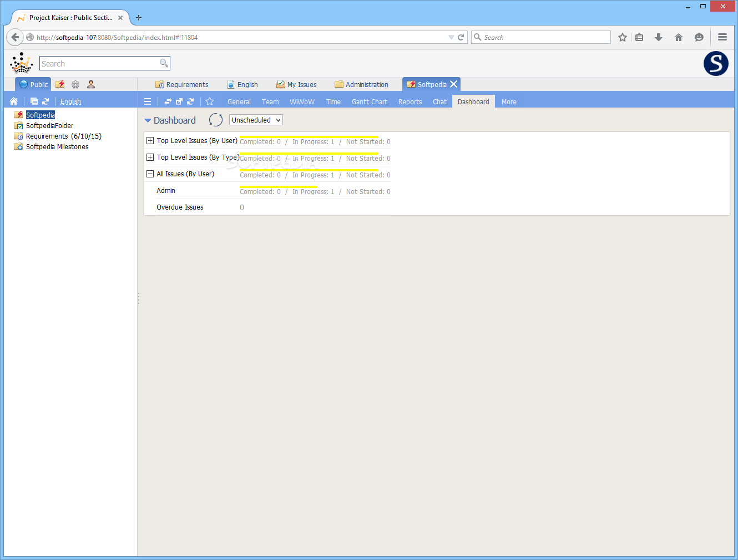
Task: Add project to favorites with star icon
Action: point(210,101)
